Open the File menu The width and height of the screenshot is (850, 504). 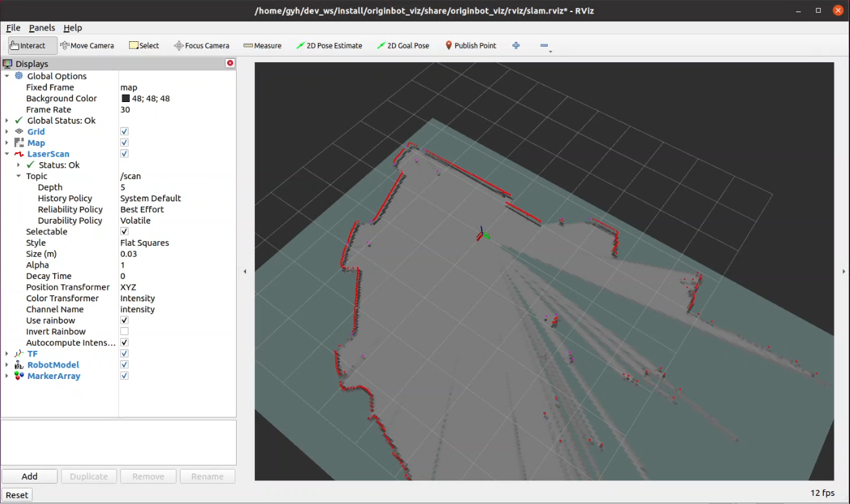pos(14,28)
